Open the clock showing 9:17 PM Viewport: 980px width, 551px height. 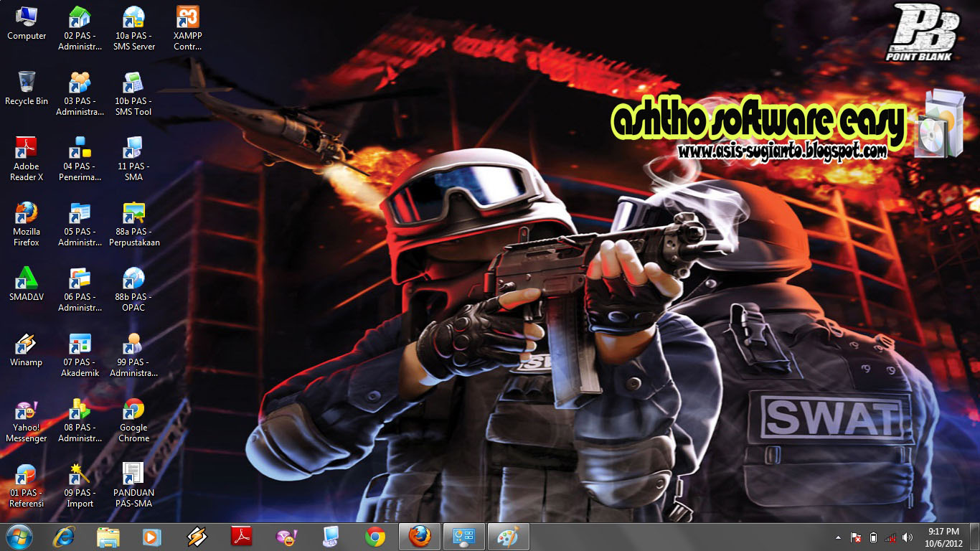943,537
